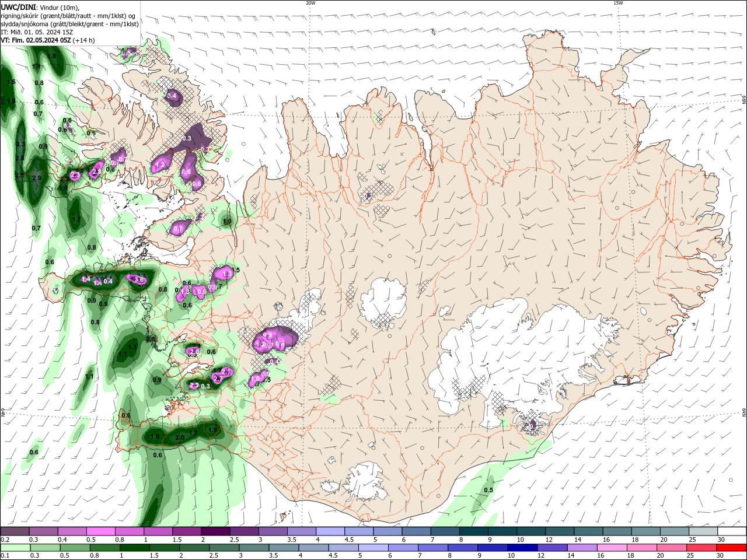747x560 pixels.
Task: Click the dark purple swatch labeled 2 in the snow legend
Action: pyautogui.click(x=215, y=531)
